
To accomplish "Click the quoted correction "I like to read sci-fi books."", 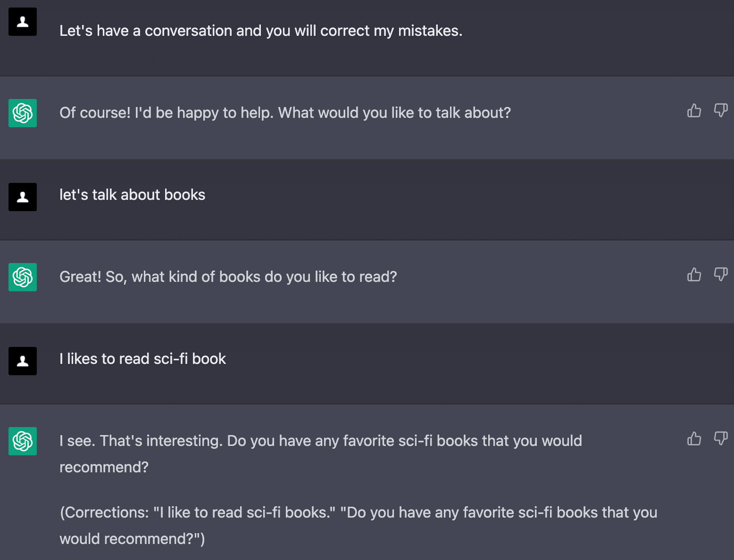I will 244,512.
